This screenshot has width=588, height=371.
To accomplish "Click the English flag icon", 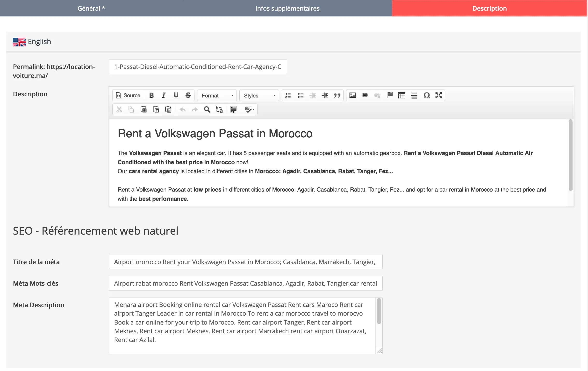I will 19,42.
